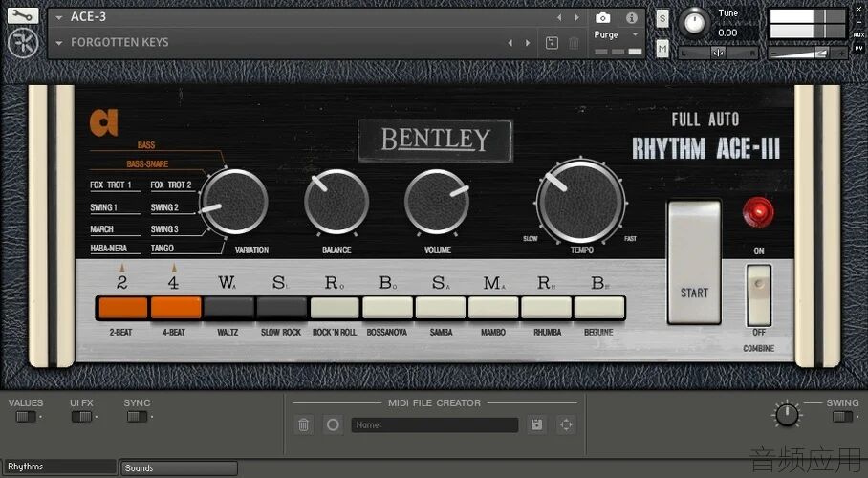Start recording with the MIDI circle icon
The image size is (868, 478).
[333, 424]
